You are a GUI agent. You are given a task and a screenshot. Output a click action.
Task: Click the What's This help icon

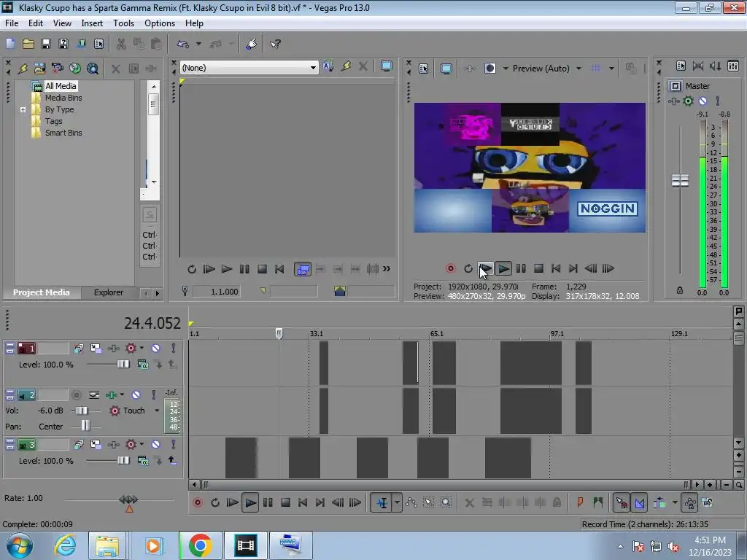point(275,44)
